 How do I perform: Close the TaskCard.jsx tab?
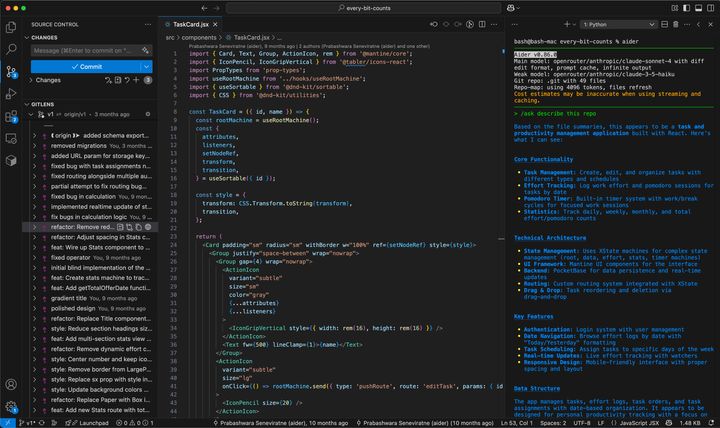tap(215, 24)
